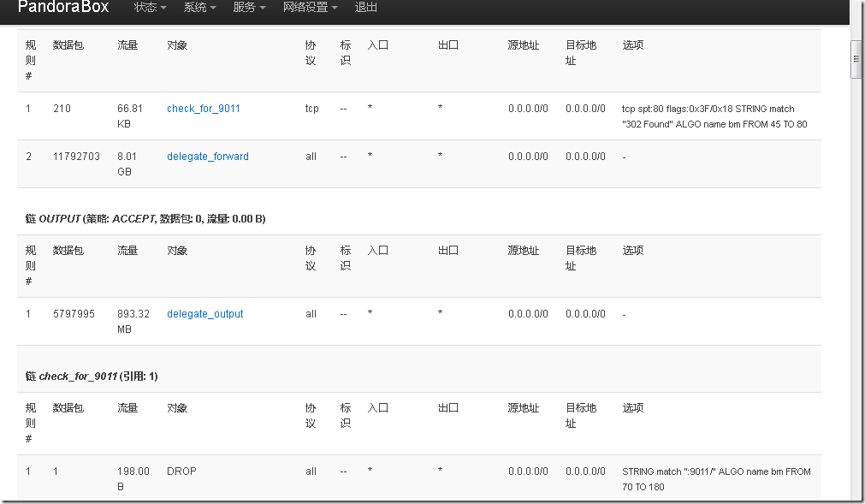Open the 服务 dropdown menu
The width and height of the screenshot is (865, 504).
click(249, 8)
